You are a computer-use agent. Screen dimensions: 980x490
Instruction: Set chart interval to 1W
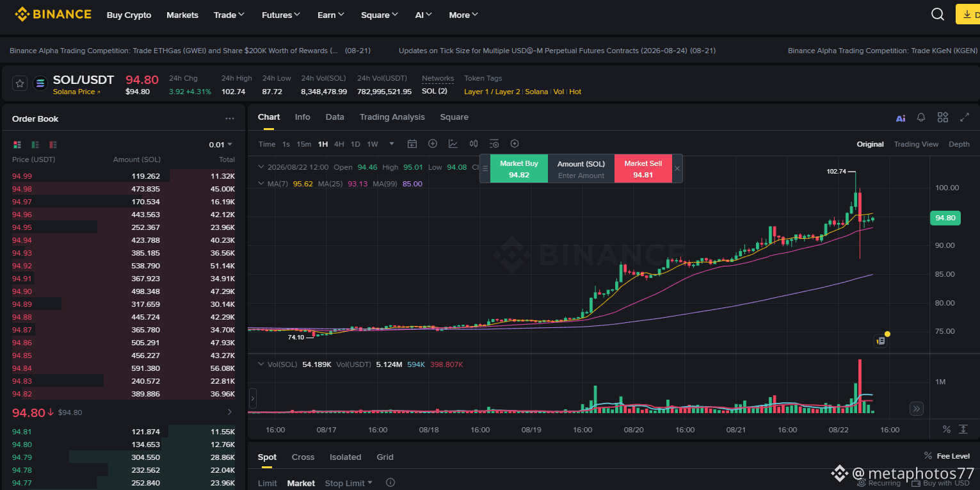(x=373, y=144)
